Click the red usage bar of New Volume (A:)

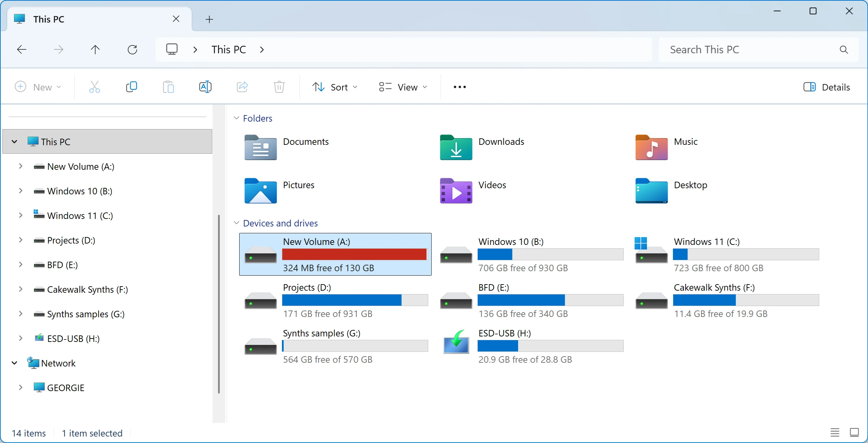tap(355, 254)
